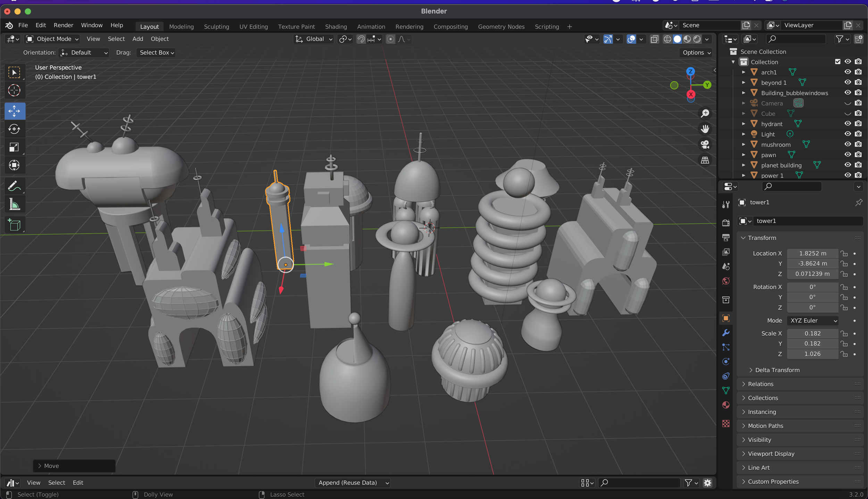Screen dimensions: 868x499
Task: Open the Object Mode dropdown
Action: pyautogui.click(x=53, y=39)
